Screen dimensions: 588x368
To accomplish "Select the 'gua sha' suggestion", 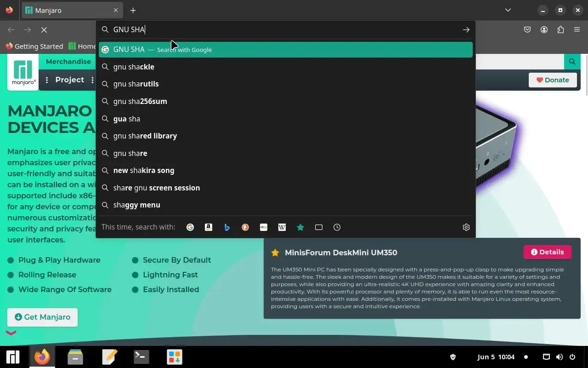I will coord(286,119).
